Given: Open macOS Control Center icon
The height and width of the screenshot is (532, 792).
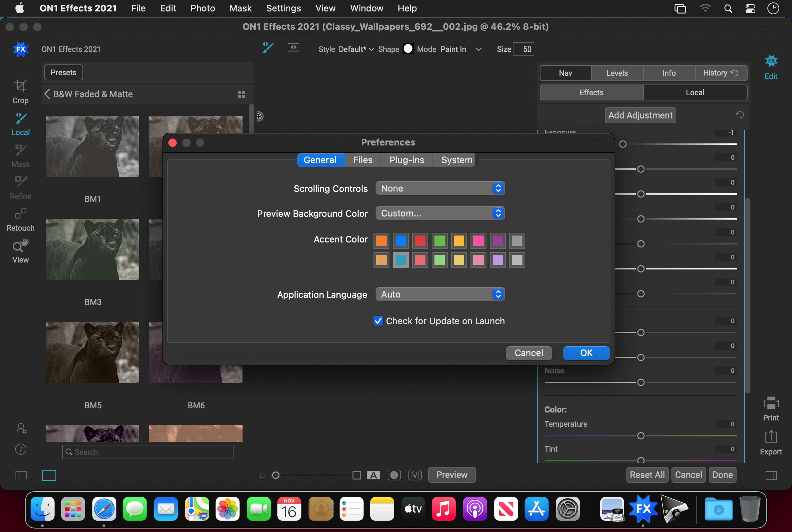Looking at the screenshot, I should tap(750, 8).
